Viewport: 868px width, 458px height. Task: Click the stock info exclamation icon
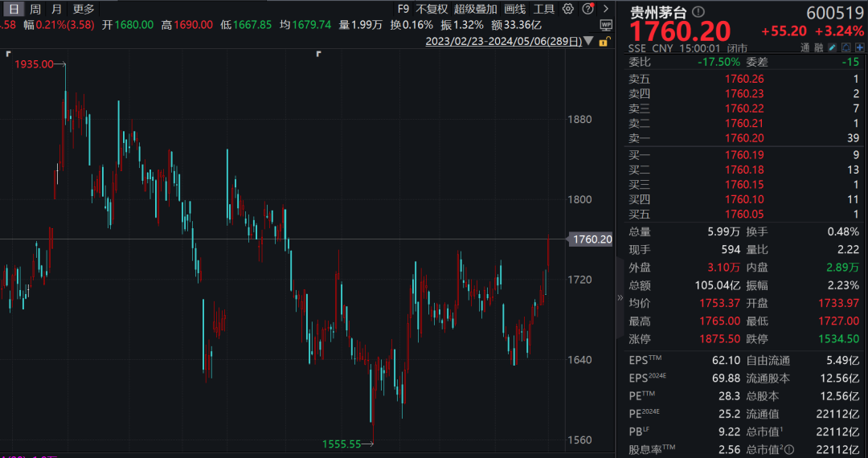698,12
